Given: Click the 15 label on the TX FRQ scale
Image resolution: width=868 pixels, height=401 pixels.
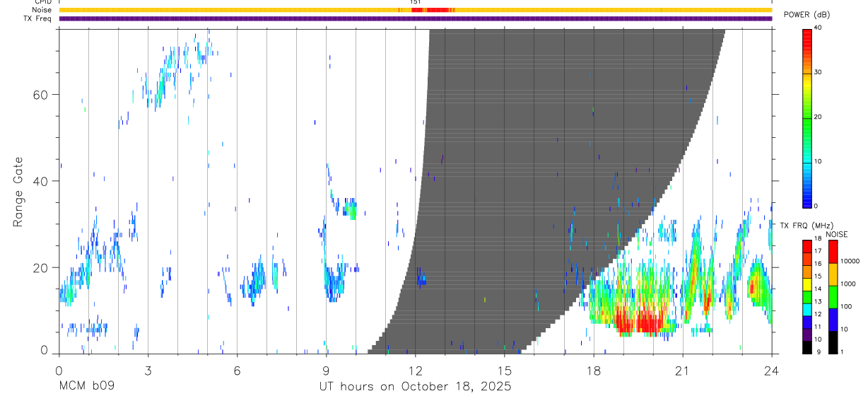Looking at the screenshot, I should pos(817,277).
